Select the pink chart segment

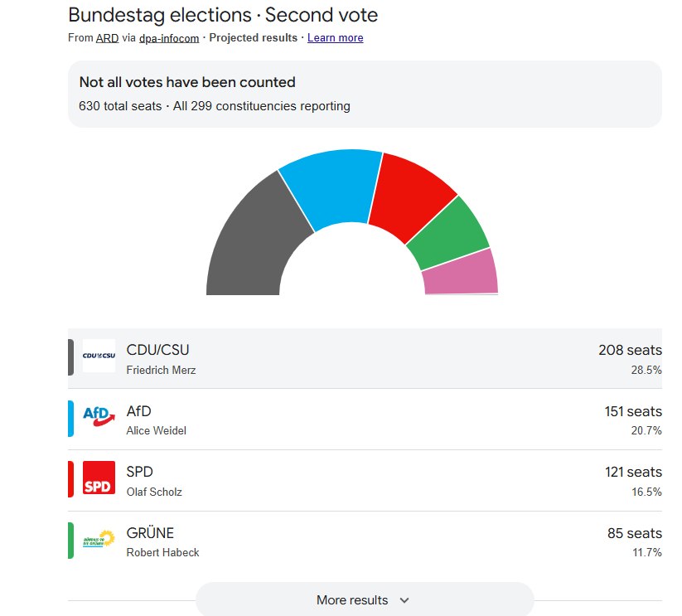pos(462,274)
